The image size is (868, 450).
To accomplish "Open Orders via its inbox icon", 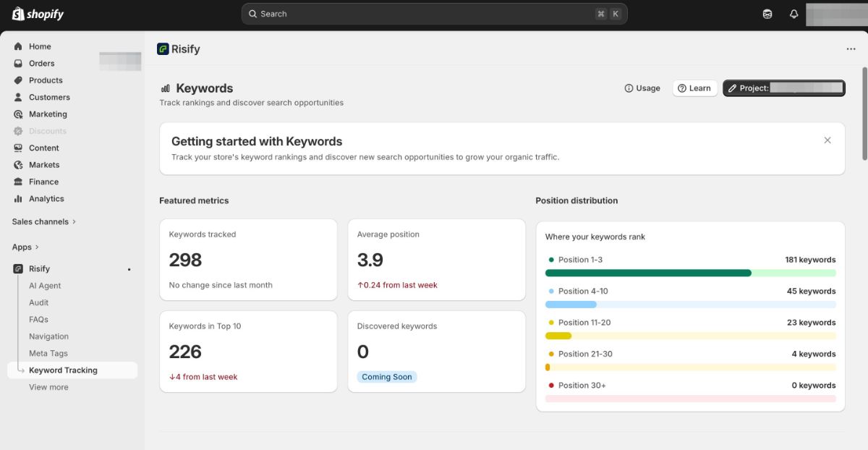I will (18, 64).
